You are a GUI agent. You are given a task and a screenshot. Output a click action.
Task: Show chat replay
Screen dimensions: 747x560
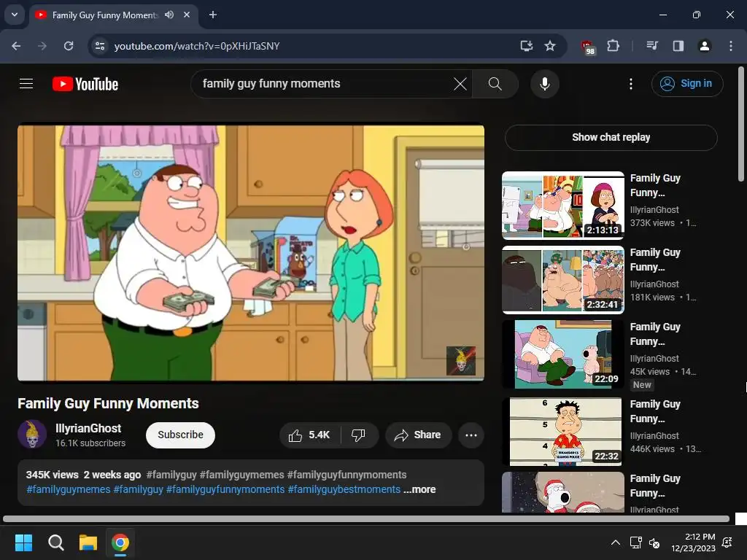[x=611, y=137]
